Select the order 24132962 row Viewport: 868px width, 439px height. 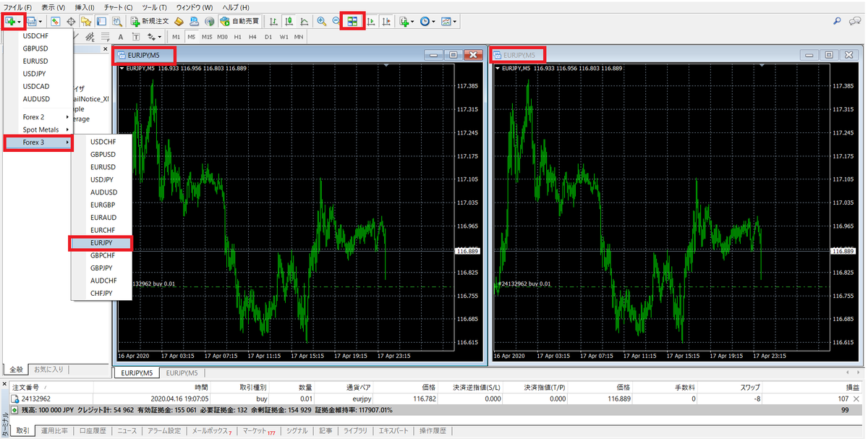(x=434, y=398)
